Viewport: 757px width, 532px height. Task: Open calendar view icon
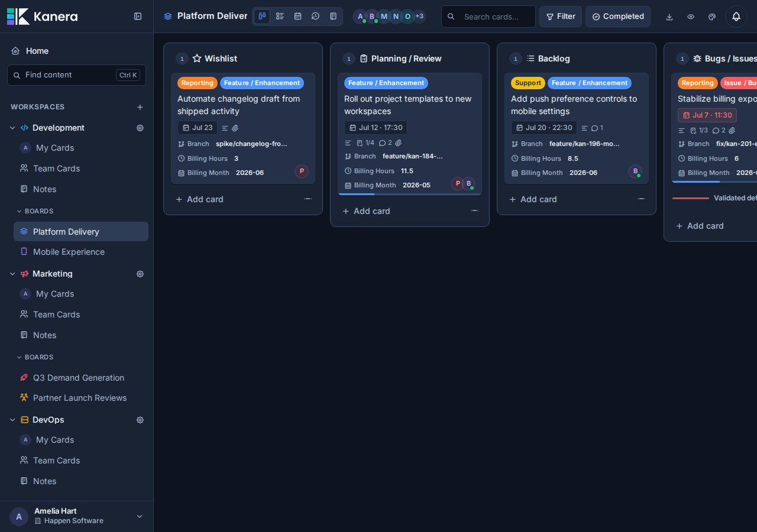tap(297, 17)
